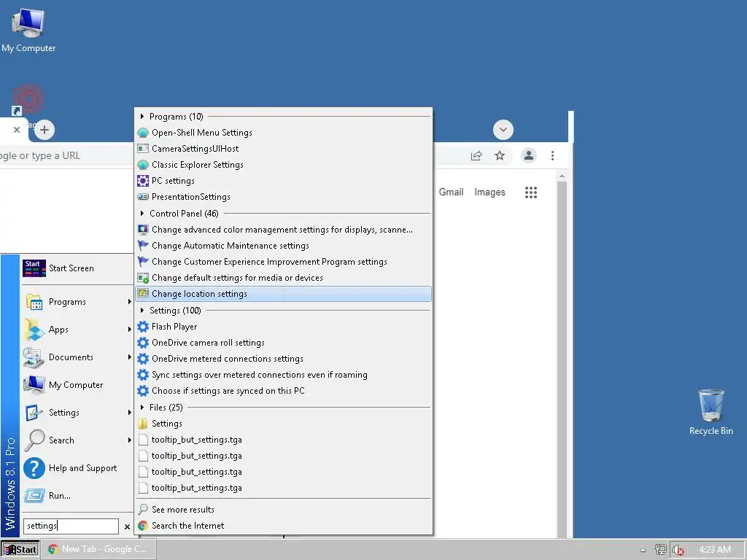
Task: Click Chrome bookmark star icon
Action: [x=499, y=156]
